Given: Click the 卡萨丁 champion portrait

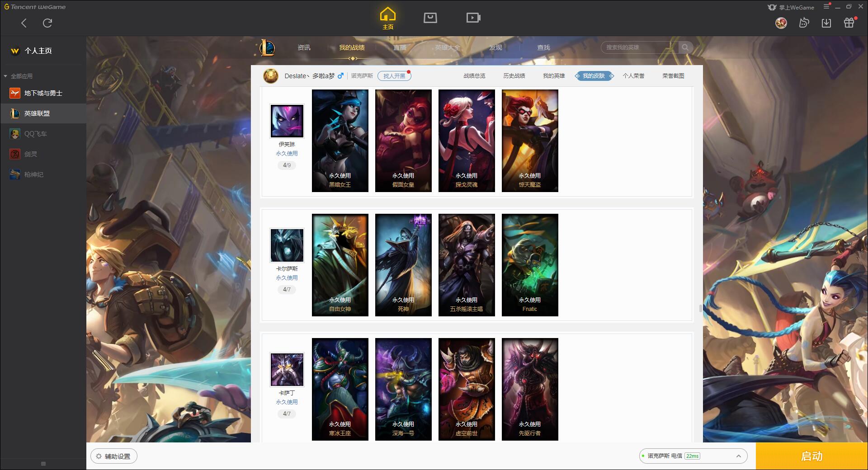Looking at the screenshot, I should click(x=287, y=369).
